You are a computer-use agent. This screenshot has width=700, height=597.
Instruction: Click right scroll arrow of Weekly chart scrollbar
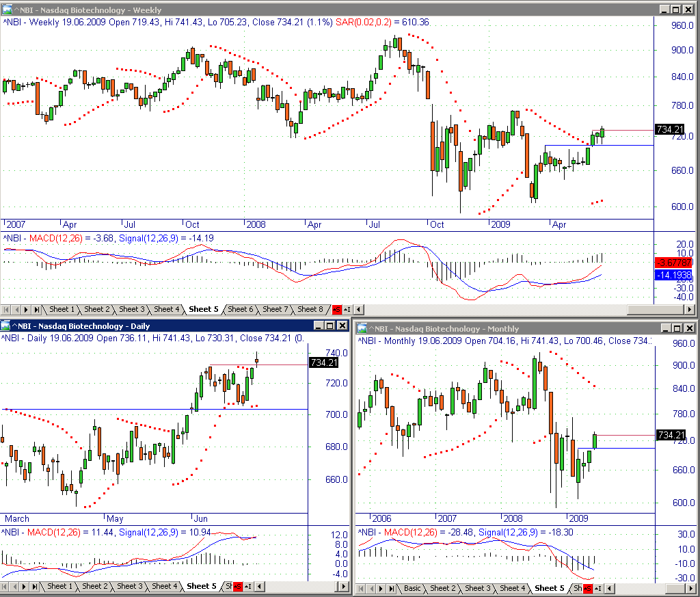[x=690, y=309]
